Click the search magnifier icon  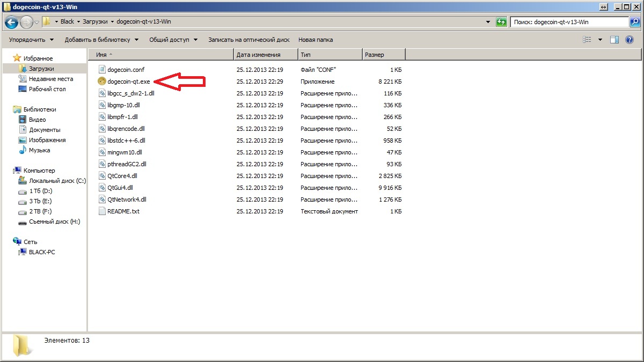(x=634, y=22)
